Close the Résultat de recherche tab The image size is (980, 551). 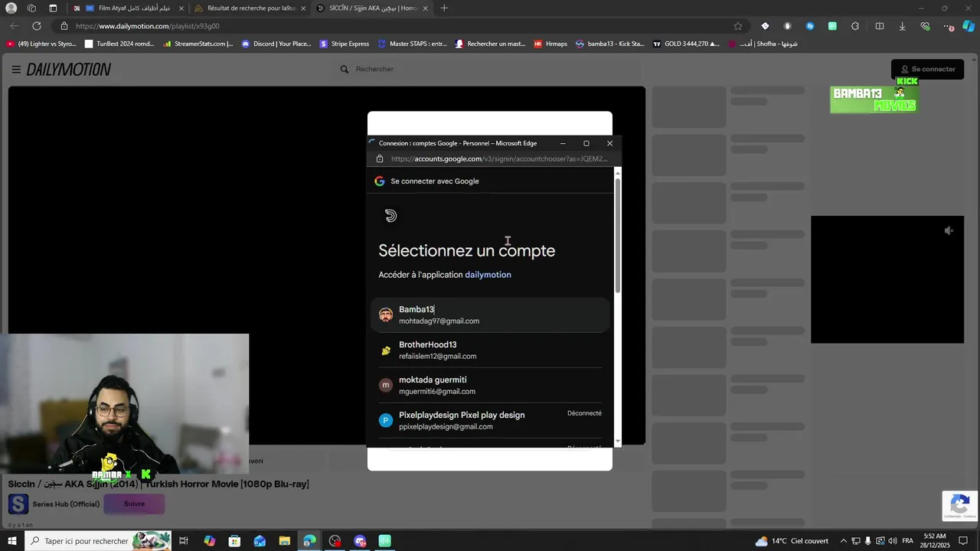(303, 8)
